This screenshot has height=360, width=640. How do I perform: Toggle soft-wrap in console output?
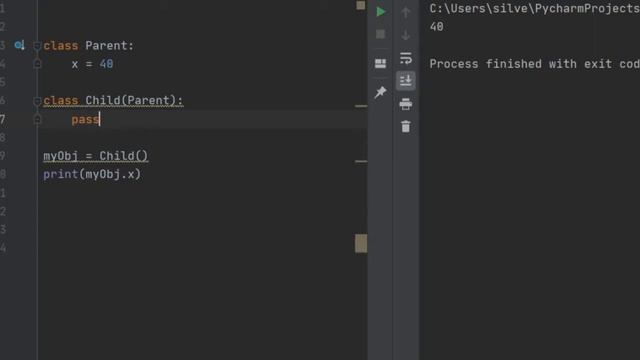click(406, 58)
